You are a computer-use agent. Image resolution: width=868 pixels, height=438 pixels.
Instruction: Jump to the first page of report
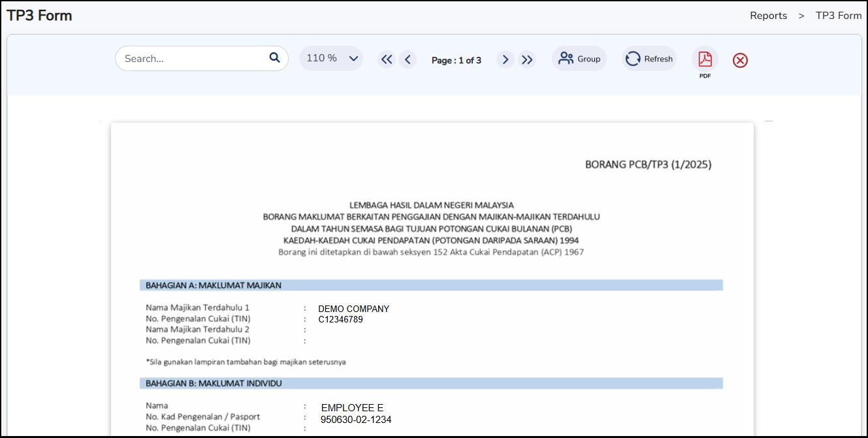387,60
